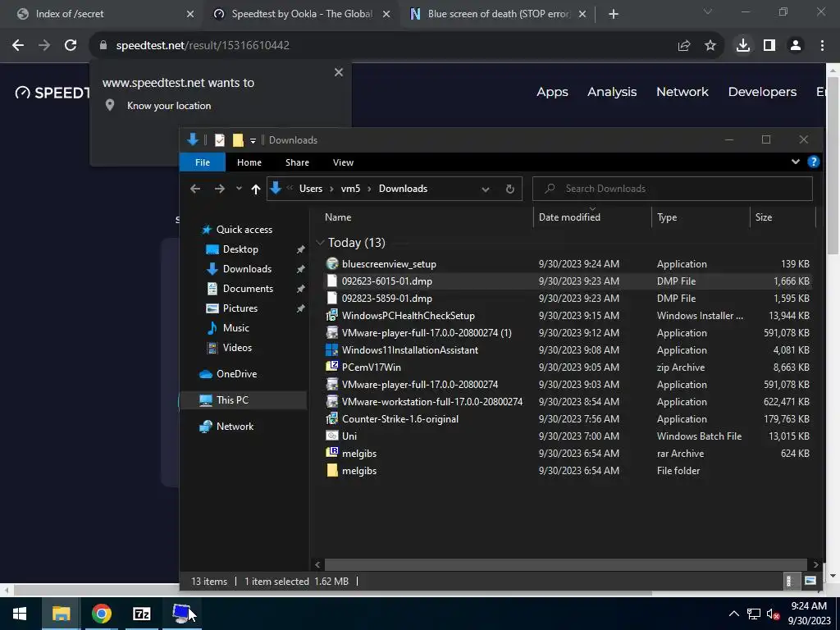Select Quick access in navigation pane

coord(244,230)
